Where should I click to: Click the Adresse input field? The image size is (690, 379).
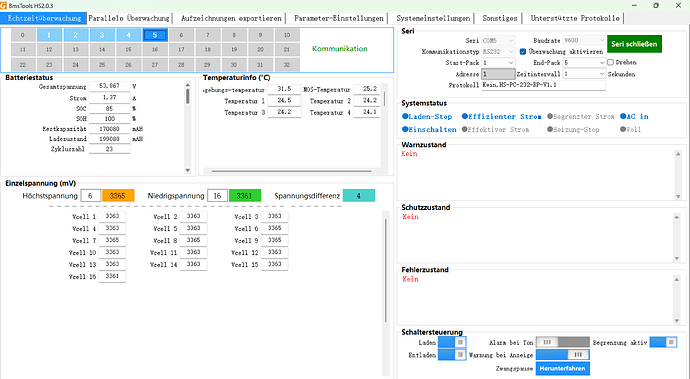498,74
